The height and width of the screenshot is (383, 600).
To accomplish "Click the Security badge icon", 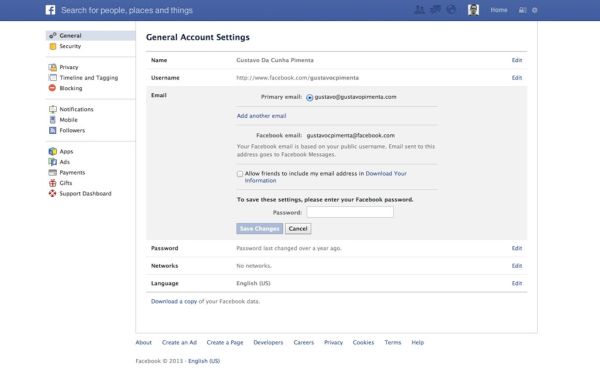I will coord(53,46).
